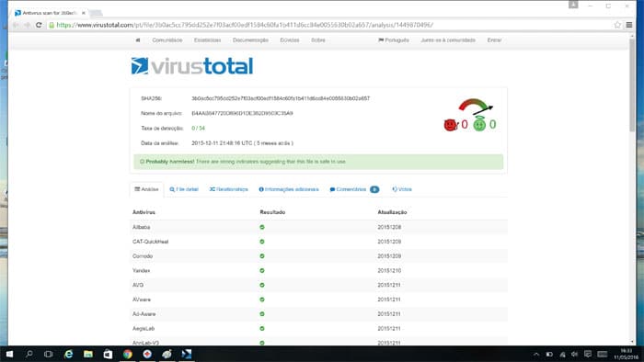Click the green harmless vote face

click(x=479, y=124)
